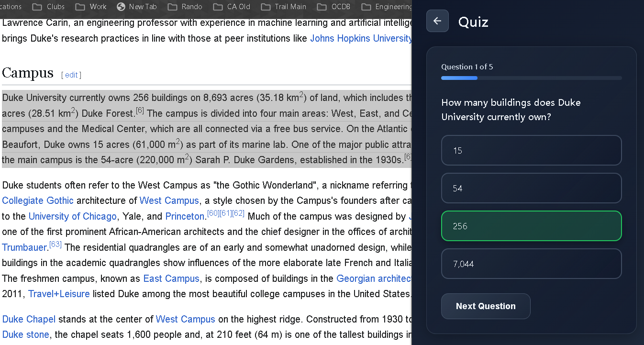Follow the East Campus link

coord(171,278)
